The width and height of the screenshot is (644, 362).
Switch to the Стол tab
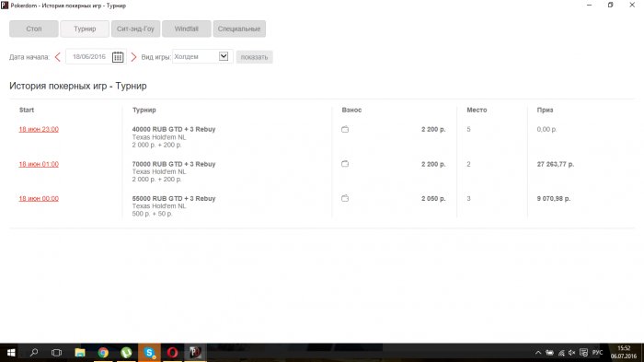[34, 29]
